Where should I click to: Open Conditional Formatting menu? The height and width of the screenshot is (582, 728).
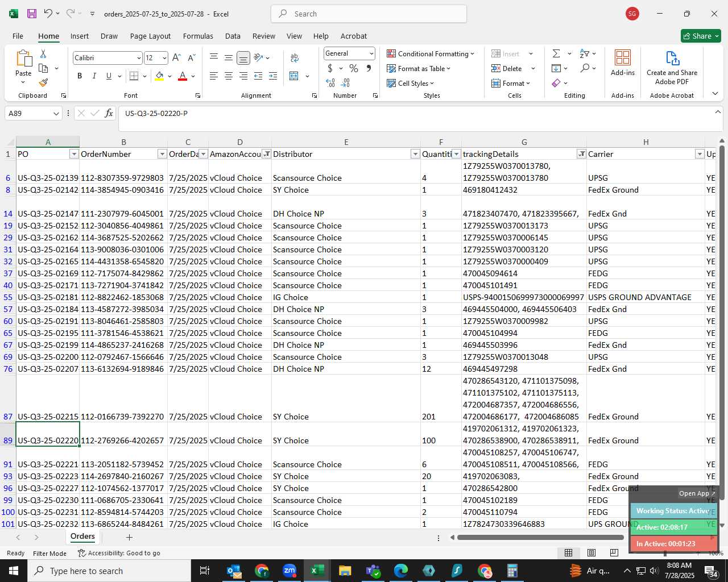click(431, 53)
